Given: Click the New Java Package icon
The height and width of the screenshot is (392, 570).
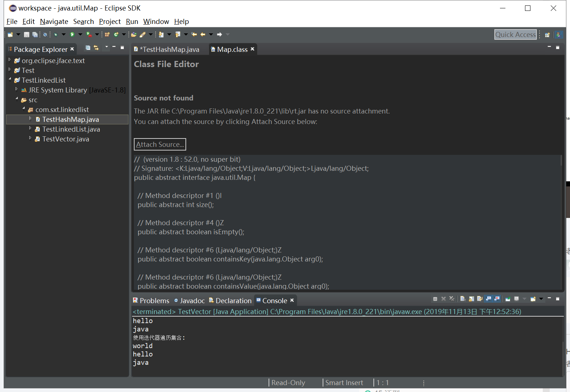Looking at the screenshot, I should (107, 34).
